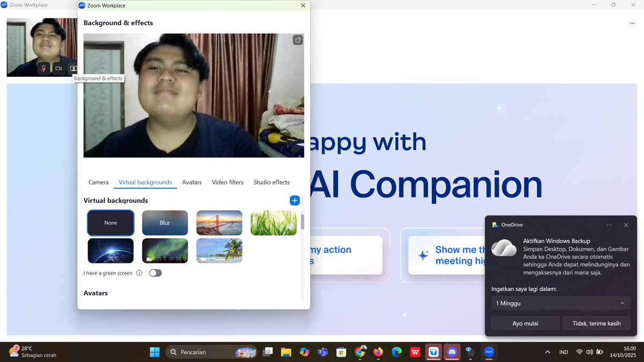Switch to Zoom app in the taskbar
Viewport: 644px width, 362px height.
coord(489,352)
